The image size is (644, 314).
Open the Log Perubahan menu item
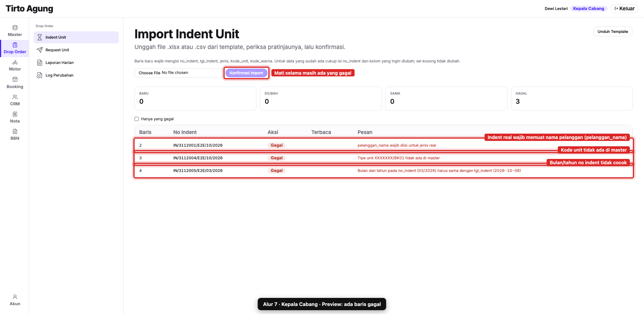(x=76, y=75)
